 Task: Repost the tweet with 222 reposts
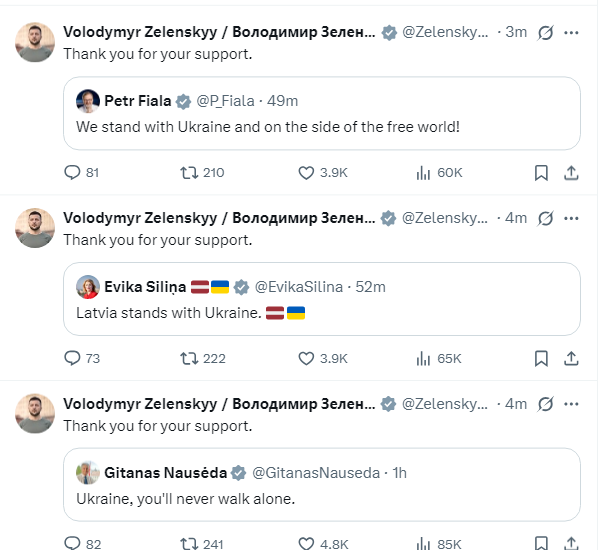[203, 358]
